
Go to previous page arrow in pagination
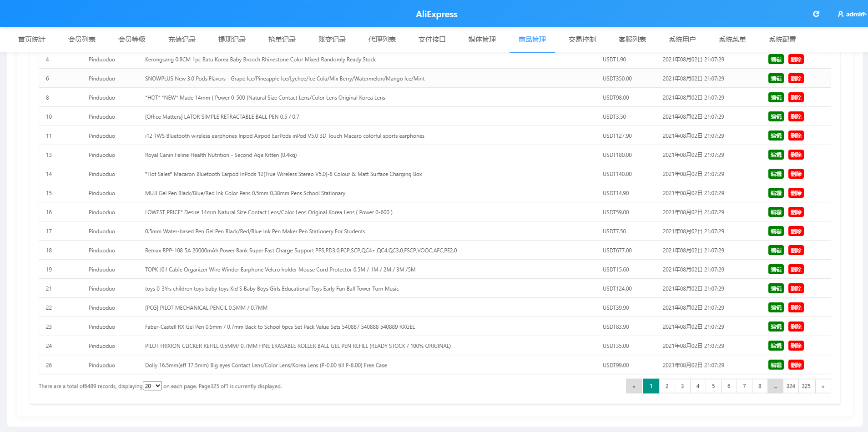click(634, 386)
